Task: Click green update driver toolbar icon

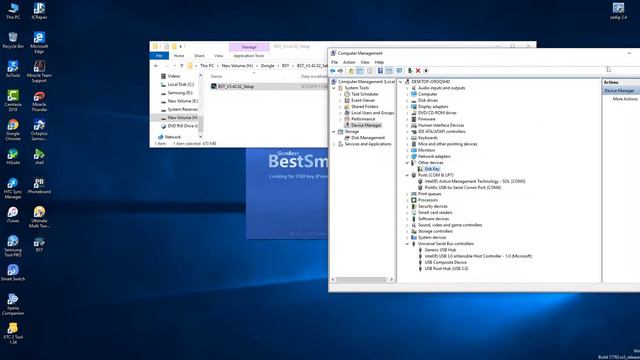Action: [x=410, y=71]
